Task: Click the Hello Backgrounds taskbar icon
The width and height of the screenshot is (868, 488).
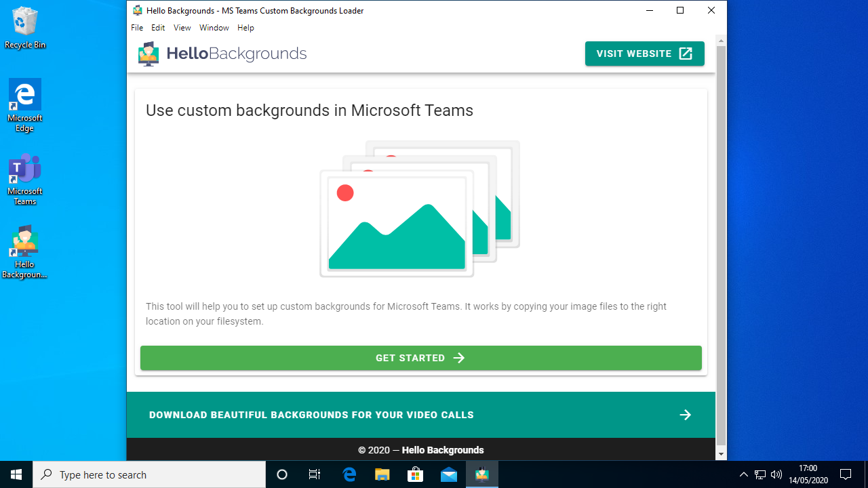Action: 482,474
